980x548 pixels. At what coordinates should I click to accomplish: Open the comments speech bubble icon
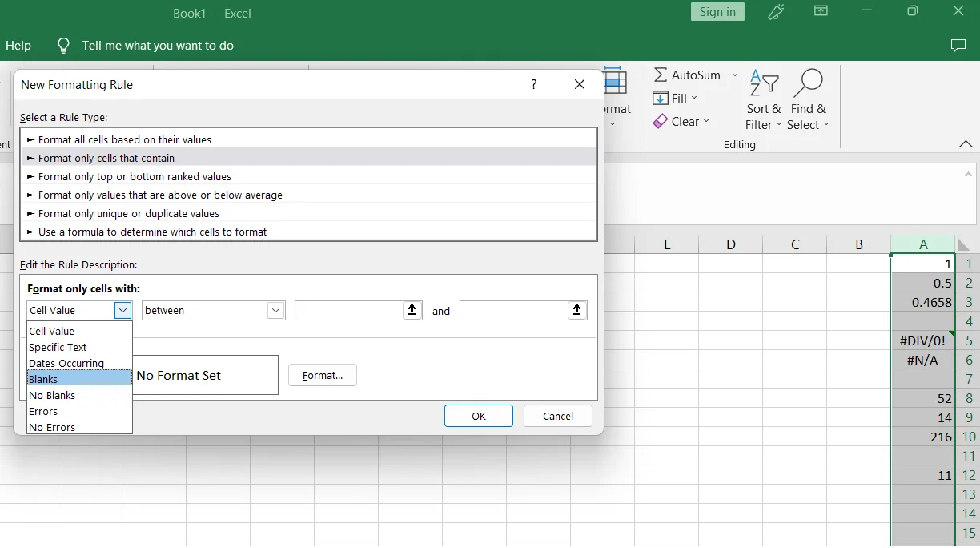click(x=958, y=46)
